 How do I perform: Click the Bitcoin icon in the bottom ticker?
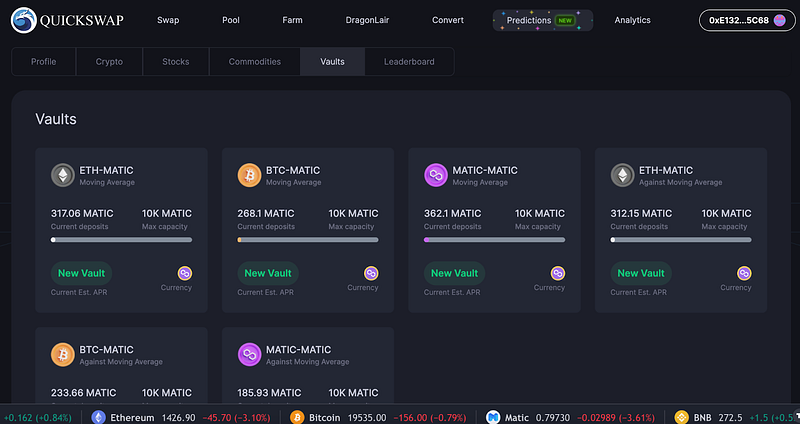pyautogui.click(x=297, y=417)
